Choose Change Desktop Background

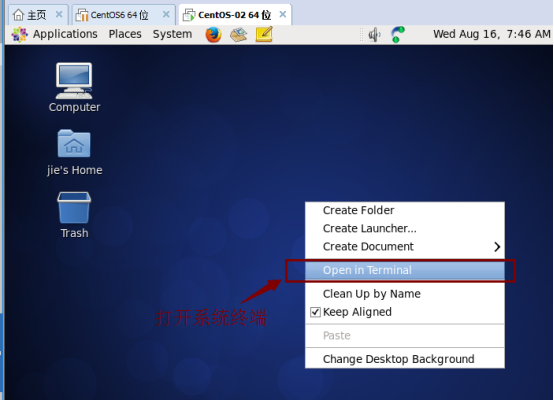click(405, 359)
